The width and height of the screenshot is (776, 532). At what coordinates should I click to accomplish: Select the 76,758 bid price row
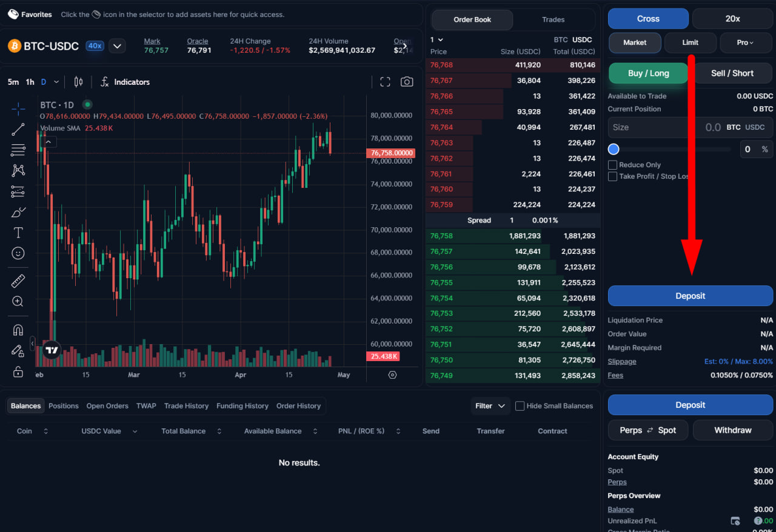coord(513,236)
